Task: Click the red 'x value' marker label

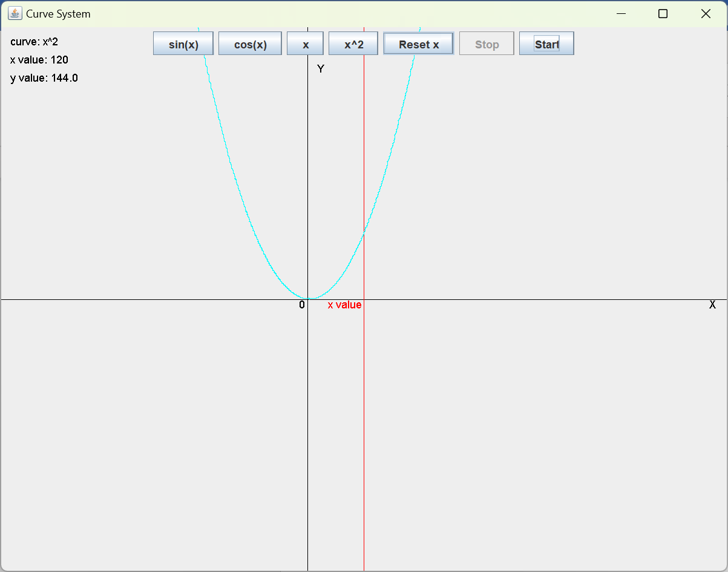Action: point(344,305)
